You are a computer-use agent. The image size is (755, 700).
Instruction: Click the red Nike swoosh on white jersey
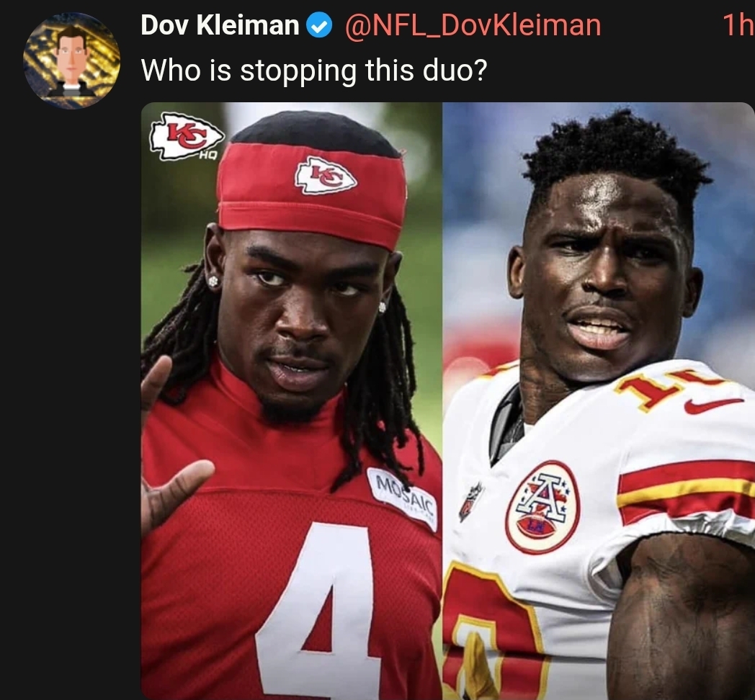click(712, 405)
